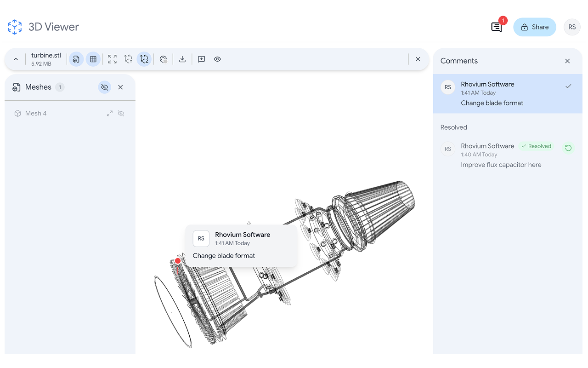
Task: Click the RS avatar in the comment popup
Action: 201,239
